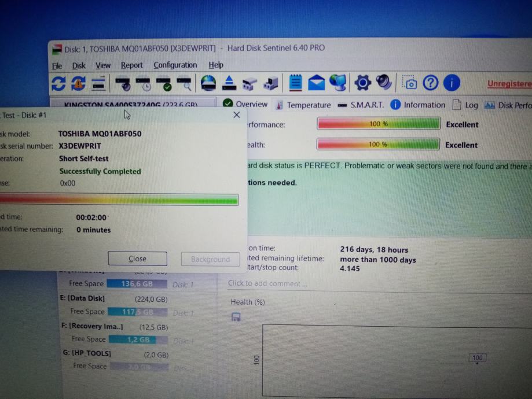Click the network drives toolbar icon
532x399 pixels.
point(250,84)
